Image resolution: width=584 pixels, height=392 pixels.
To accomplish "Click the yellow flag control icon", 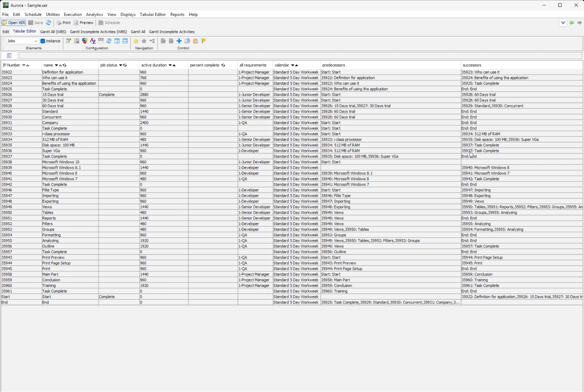I will (x=204, y=41).
